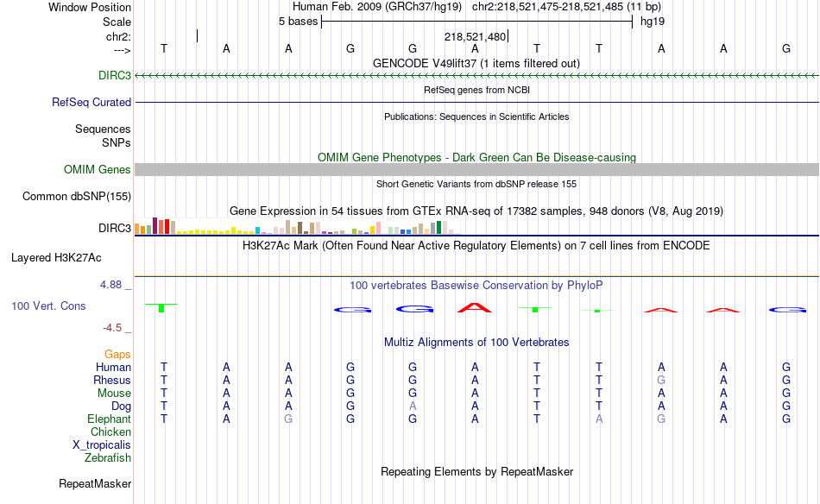Image resolution: width=820 pixels, height=504 pixels.
Task: Click the DIRC3 gene intron arrow line
Action: point(476,76)
